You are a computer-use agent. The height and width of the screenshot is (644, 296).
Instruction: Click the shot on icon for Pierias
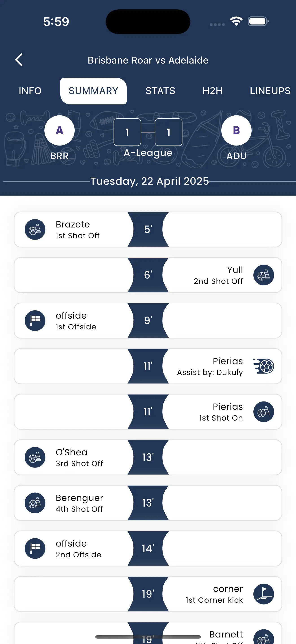[x=263, y=412]
